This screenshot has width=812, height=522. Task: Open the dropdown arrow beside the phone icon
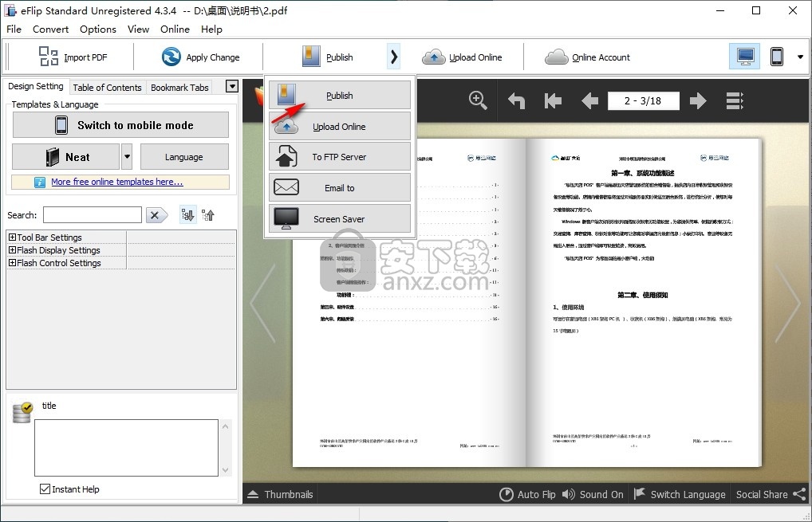point(800,57)
